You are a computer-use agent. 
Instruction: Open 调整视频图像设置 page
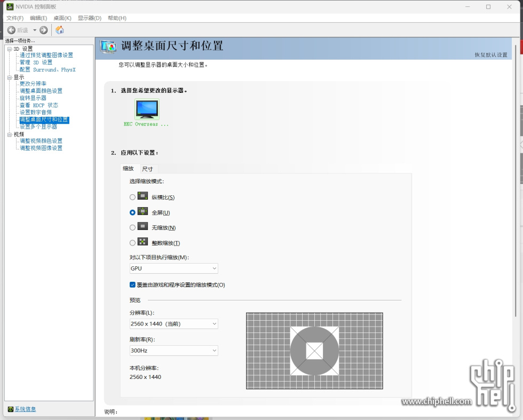(41, 148)
